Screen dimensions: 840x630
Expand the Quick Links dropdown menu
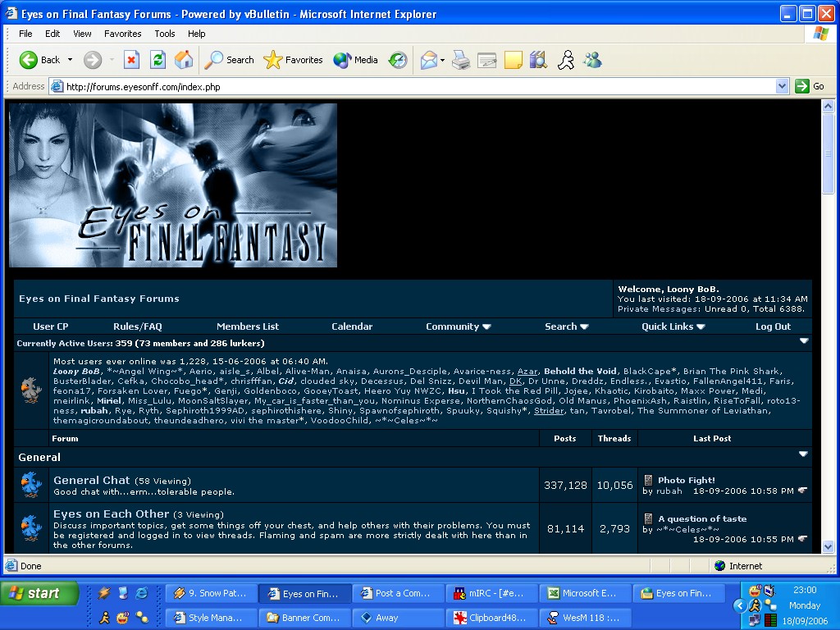pyautogui.click(x=673, y=326)
